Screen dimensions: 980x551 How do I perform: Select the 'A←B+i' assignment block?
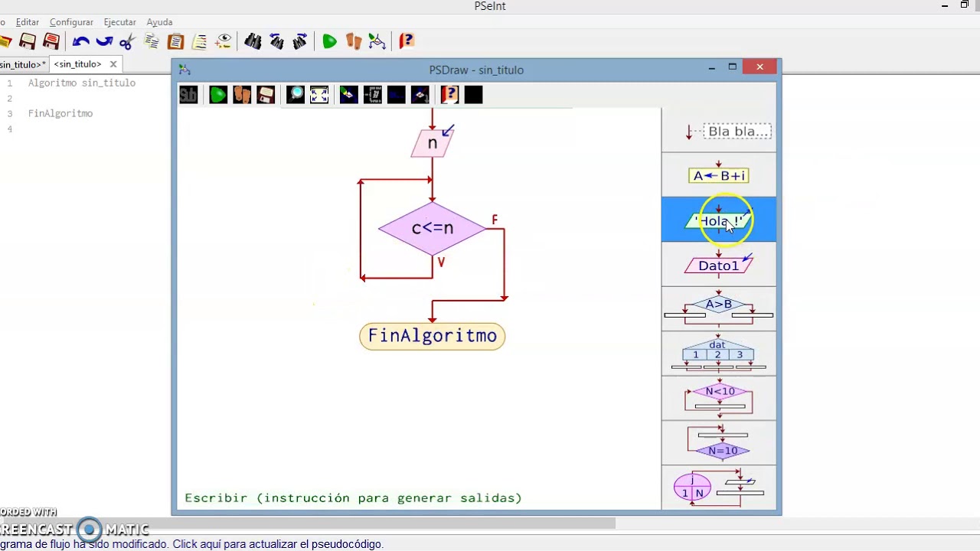[719, 175]
